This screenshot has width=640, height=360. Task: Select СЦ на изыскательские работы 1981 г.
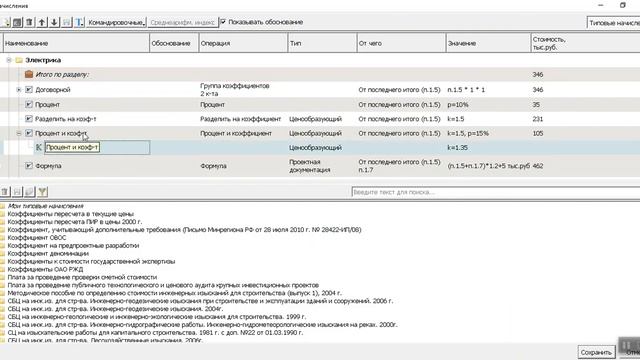[155, 333]
